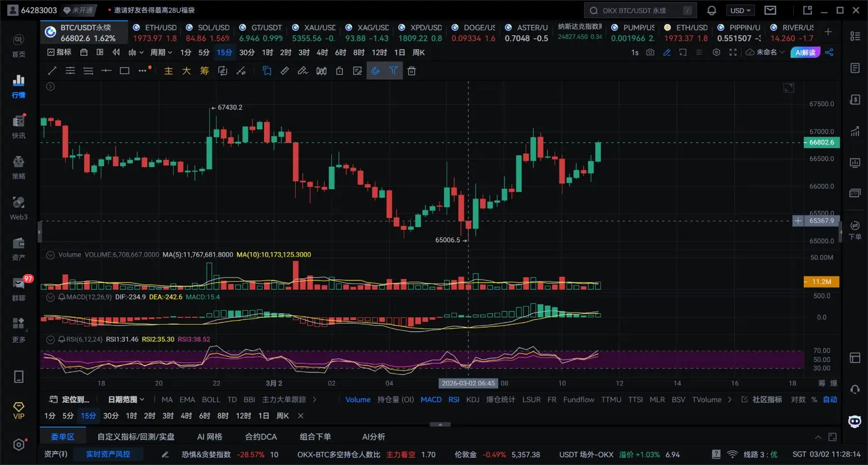Select the trend line drawing tool
868x465 pixels.
point(52,71)
